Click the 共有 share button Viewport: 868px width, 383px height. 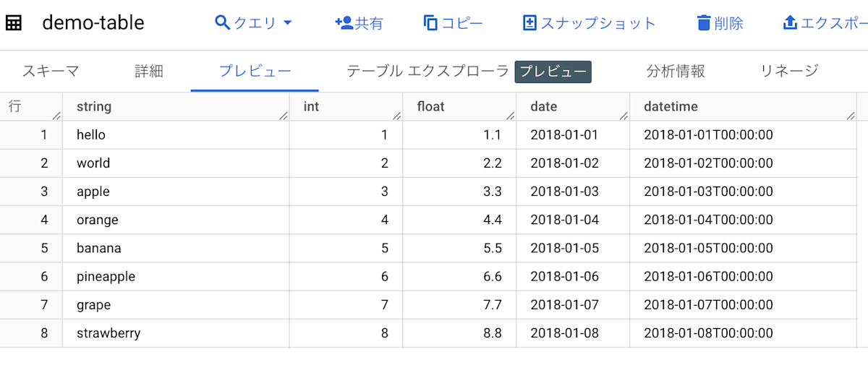(x=359, y=23)
